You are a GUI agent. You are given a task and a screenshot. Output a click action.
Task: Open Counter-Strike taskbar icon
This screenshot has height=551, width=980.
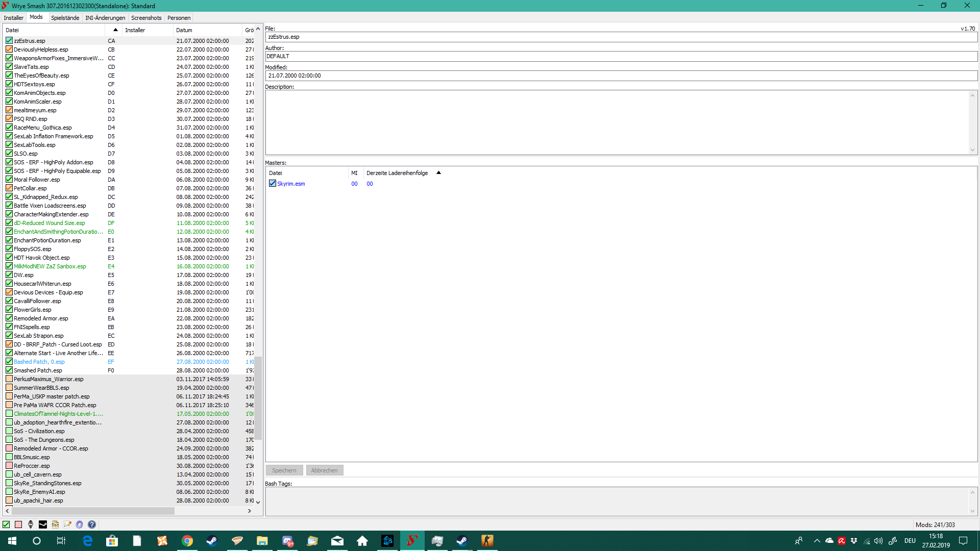tap(487, 541)
